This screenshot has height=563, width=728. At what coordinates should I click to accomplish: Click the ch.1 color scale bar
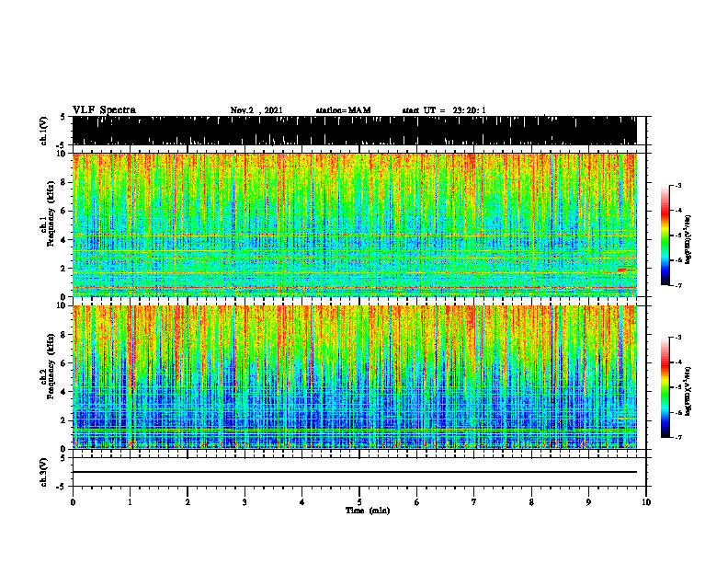[x=665, y=236]
